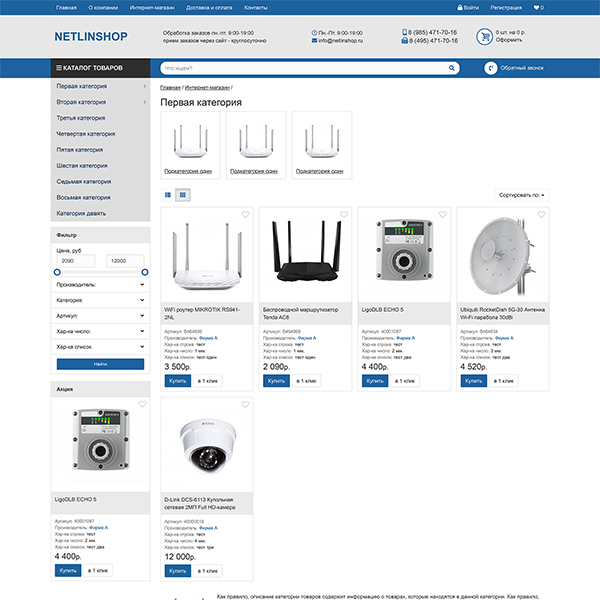Select Пятая категория in sidebar

click(x=80, y=150)
